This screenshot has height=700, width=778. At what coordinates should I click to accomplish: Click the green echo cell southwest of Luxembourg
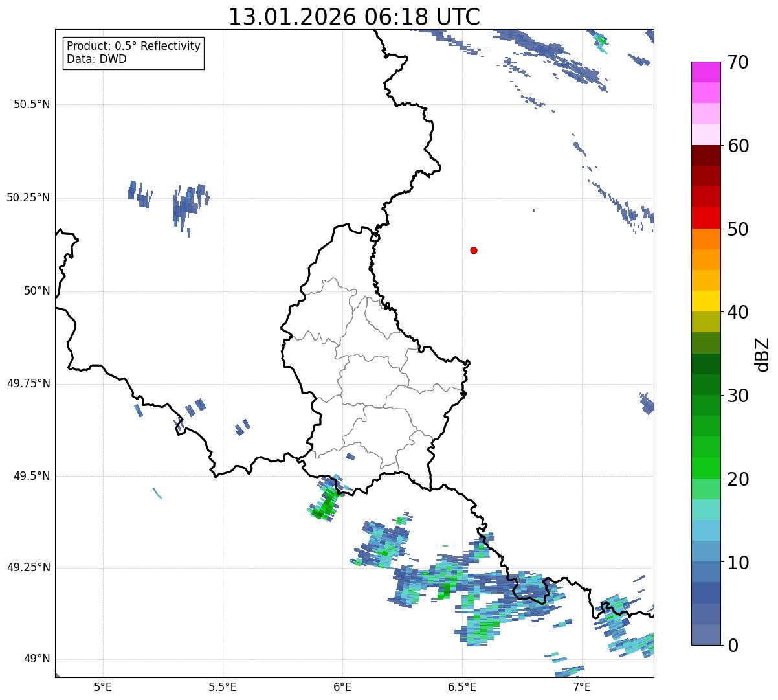click(x=324, y=506)
